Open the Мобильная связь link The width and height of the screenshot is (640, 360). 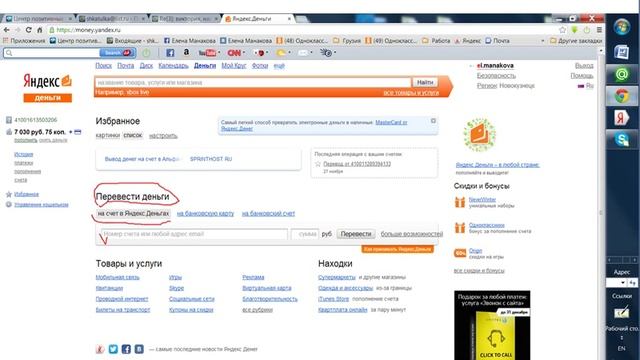pos(118,278)
